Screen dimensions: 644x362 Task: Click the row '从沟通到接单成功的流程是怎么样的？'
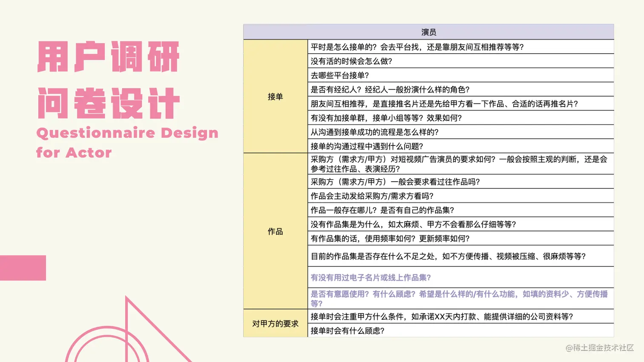tap(461, 132)
